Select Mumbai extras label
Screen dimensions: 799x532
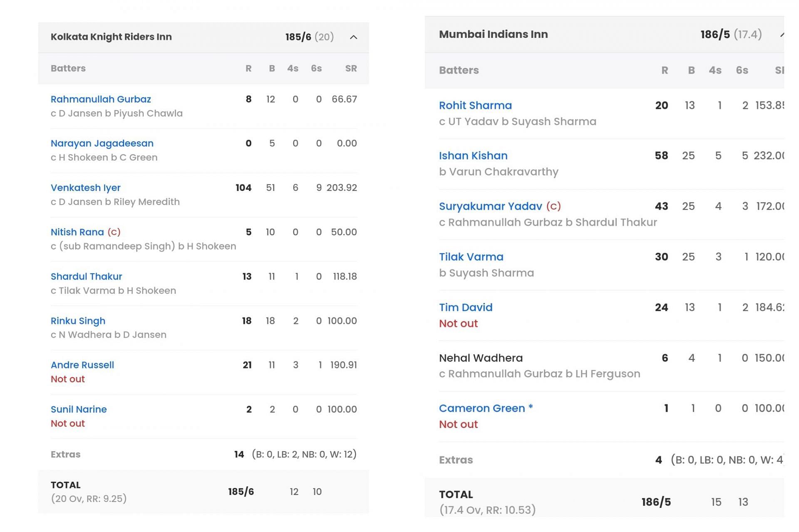point(456,460)
